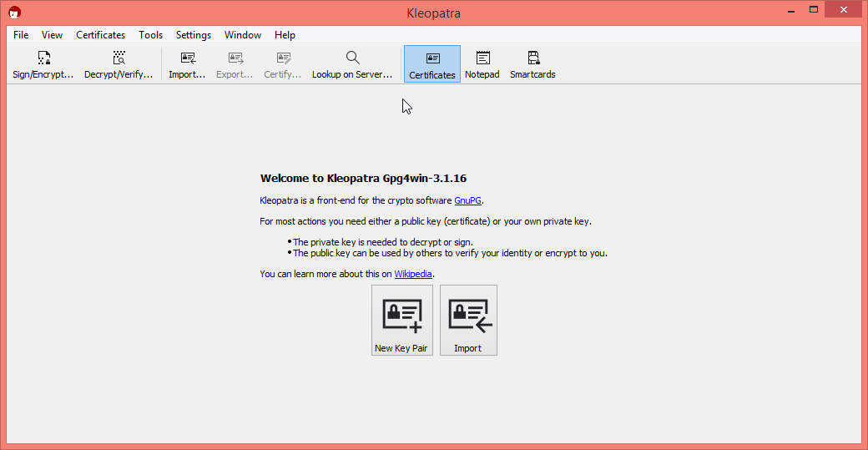Open the Help menu
Screen dimensions: 868x450
(285, 35)
